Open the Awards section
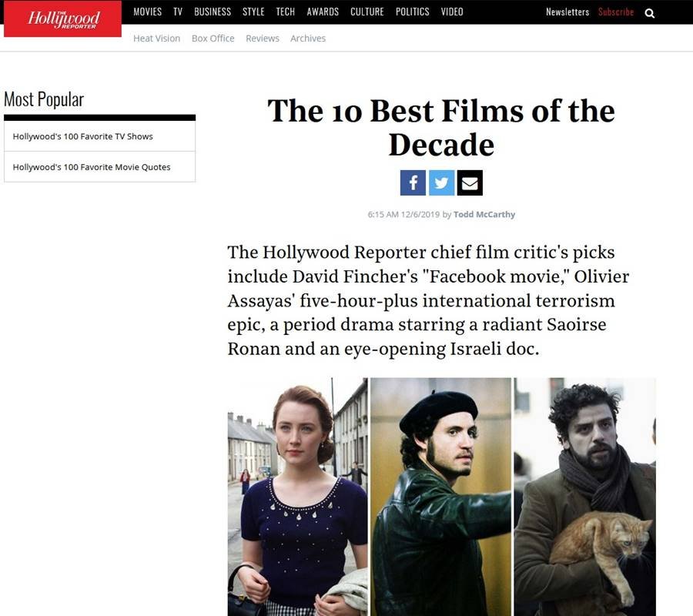Viewport: 693px width, 616px height. [323, 12]
